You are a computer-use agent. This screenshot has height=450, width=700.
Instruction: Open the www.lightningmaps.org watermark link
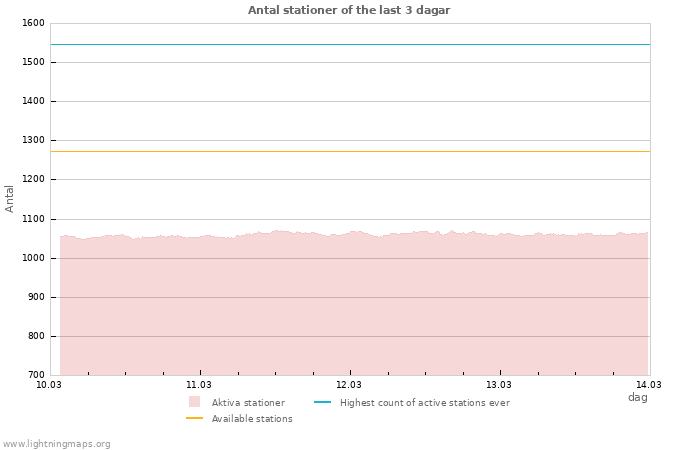57,443
